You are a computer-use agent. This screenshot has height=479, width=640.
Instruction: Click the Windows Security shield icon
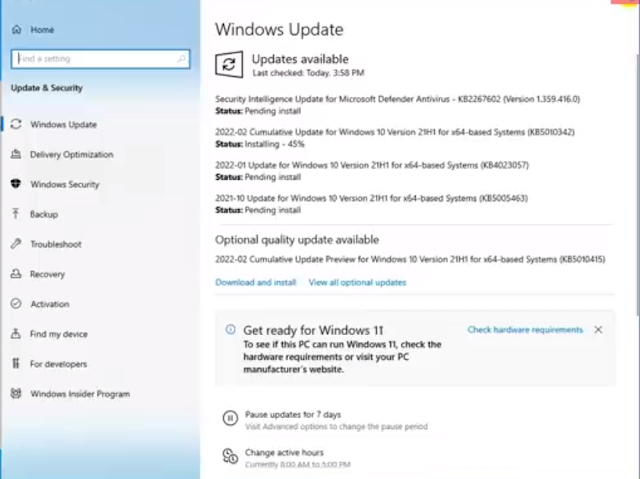click(16, 184)
